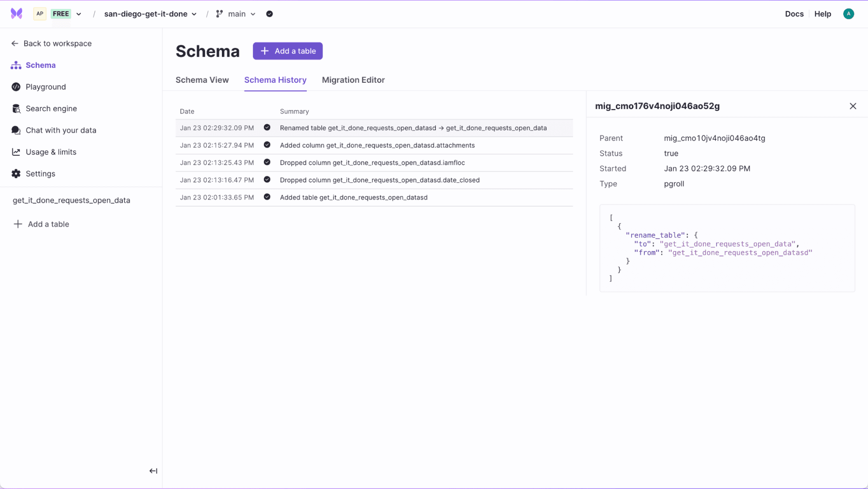
Task: Click the get_it_done_requests_open_data table link
Action: (71, 200)
